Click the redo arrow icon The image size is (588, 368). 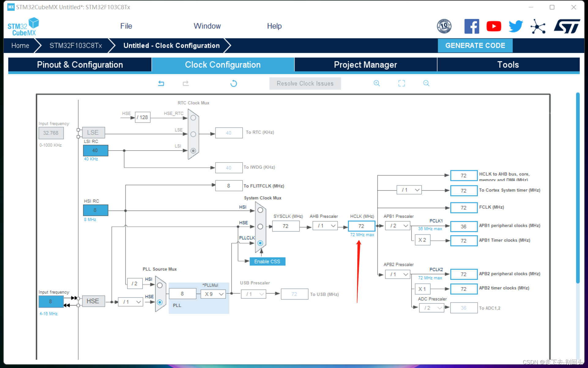(186, 83)
